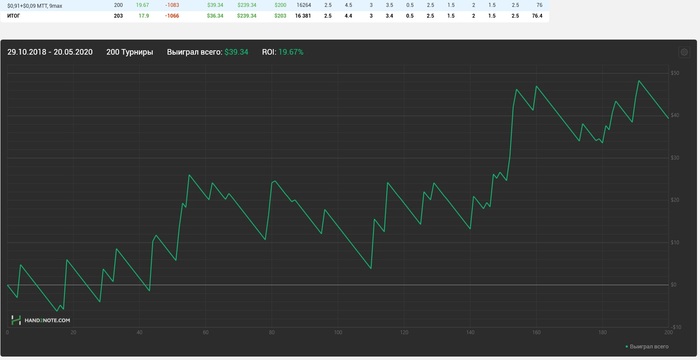Image resolution: width=700 pixels, height=360 pixels.
Task: Click the 160 x-axis tick label
Action: pos(536,332)
